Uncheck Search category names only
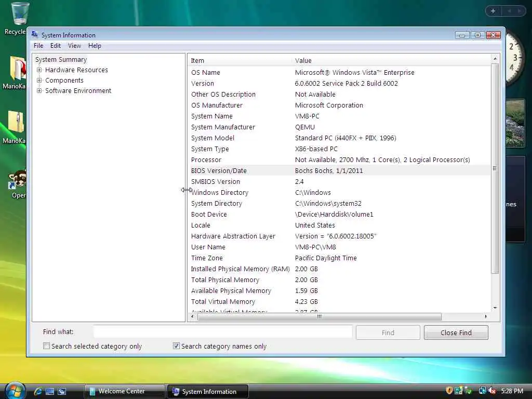The height and width of the screenshot is (399, 532). click(x=176, y=345)
